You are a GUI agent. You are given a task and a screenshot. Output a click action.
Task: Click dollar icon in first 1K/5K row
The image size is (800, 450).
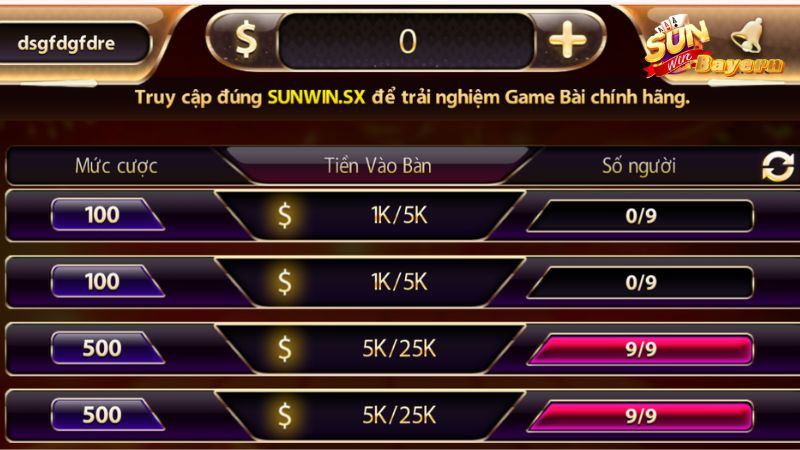(x=285, y=215)
